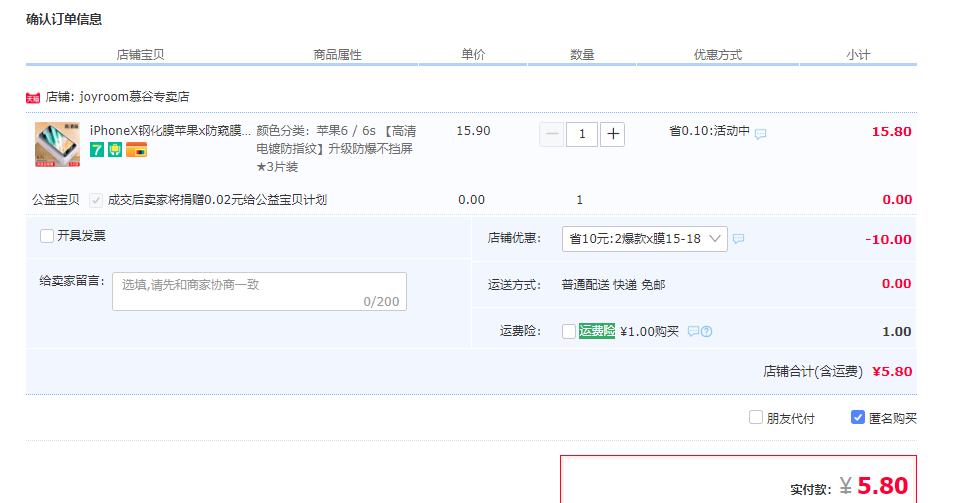Increase quantity with the plus button
The image size is (961, 503).
612,134
